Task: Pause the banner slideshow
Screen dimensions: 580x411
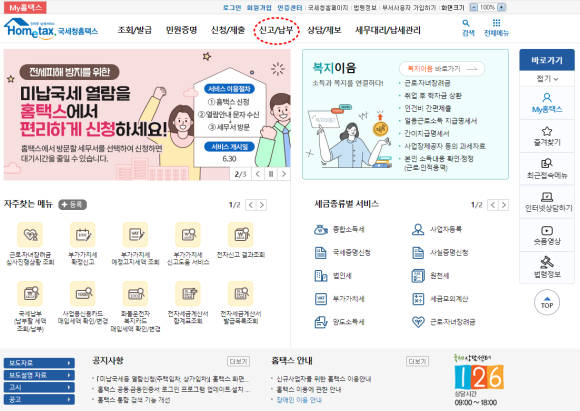Action: (271, 174)
